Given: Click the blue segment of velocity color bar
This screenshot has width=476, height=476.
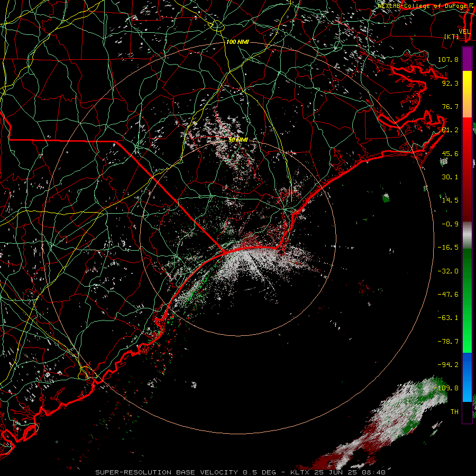Looking at the screenshot, I should 467,377.
